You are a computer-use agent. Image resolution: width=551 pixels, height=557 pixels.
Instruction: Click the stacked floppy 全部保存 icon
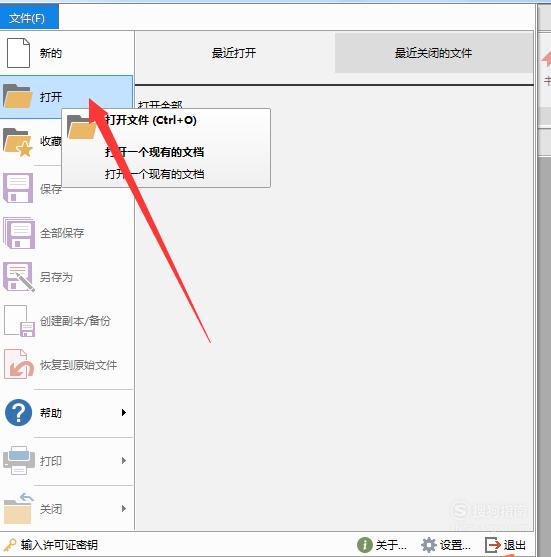coord(19,233)
